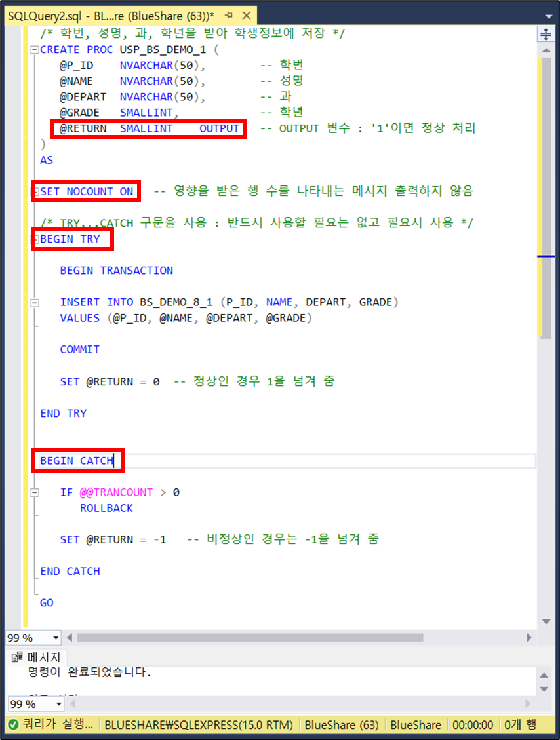Image resolution: width=560 pixels, height=740 pixels.
Task: Click the SET @RETURN = -1 line
Action: [x=113, y=540]
